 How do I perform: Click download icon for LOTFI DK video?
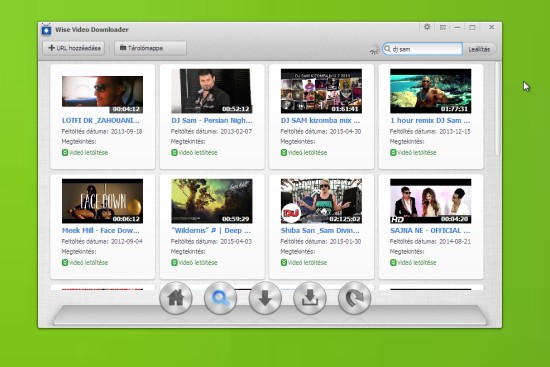[65, 152]
